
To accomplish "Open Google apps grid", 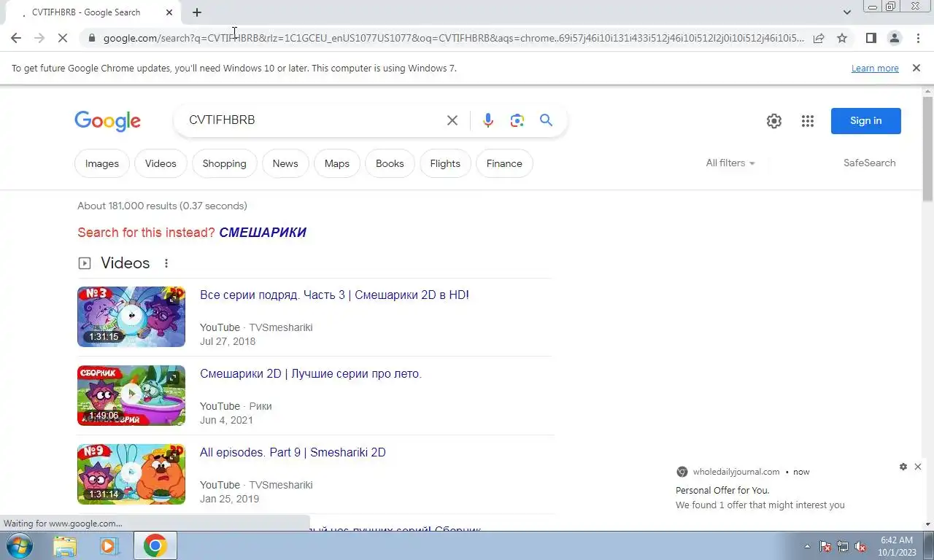I will click(807, 121).
